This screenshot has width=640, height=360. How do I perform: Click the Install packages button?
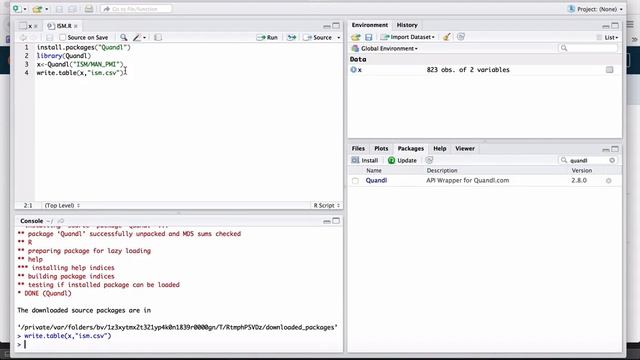365,160
